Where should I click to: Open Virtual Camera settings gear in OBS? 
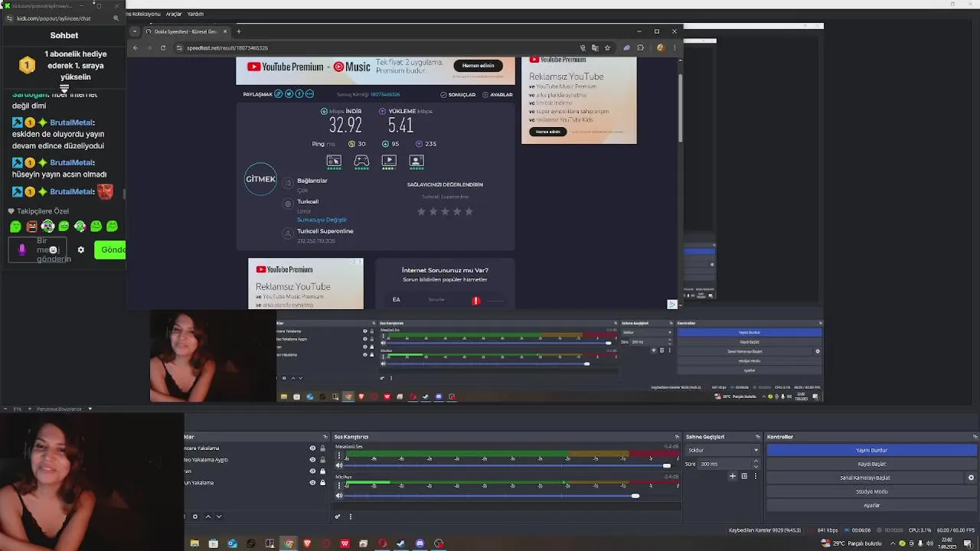971,478
